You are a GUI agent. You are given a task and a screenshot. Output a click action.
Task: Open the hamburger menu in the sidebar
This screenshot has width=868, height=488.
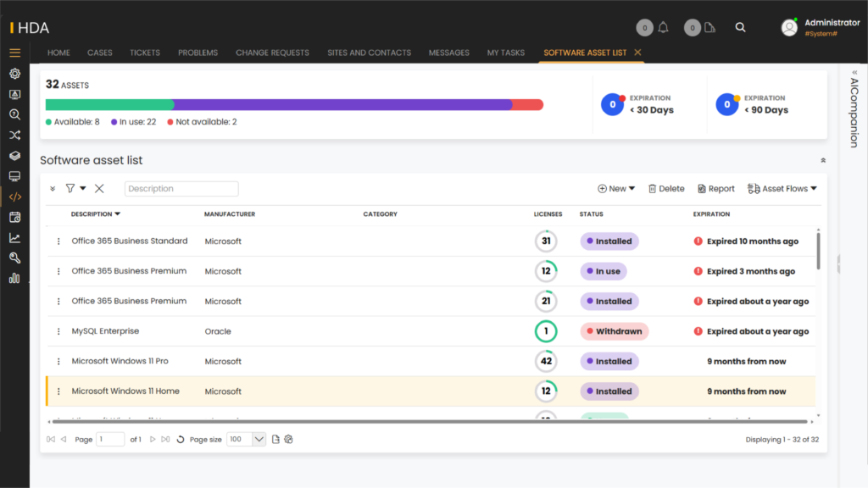pos(15,53)
